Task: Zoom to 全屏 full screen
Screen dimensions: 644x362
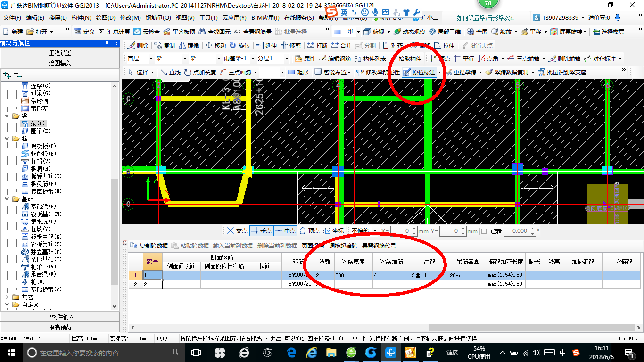Action: 477,32
